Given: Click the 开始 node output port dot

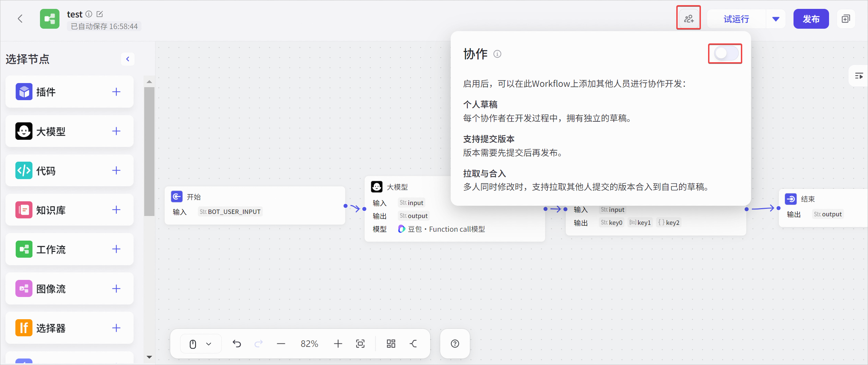Looking at the screenshot, I should click(345, 206).
